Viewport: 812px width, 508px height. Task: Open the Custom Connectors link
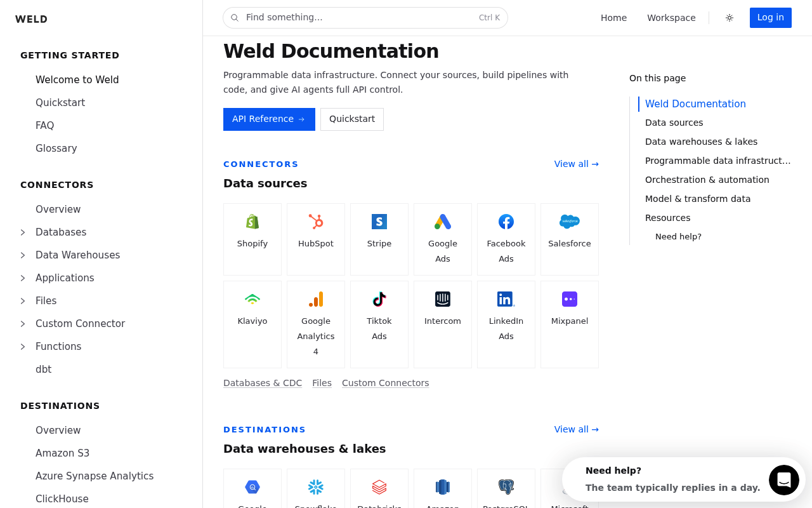[386, 383]
